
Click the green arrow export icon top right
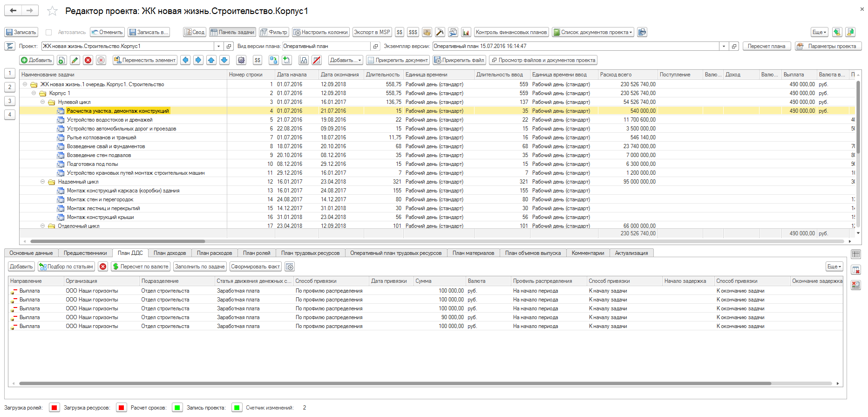click(x=837, y=32)
